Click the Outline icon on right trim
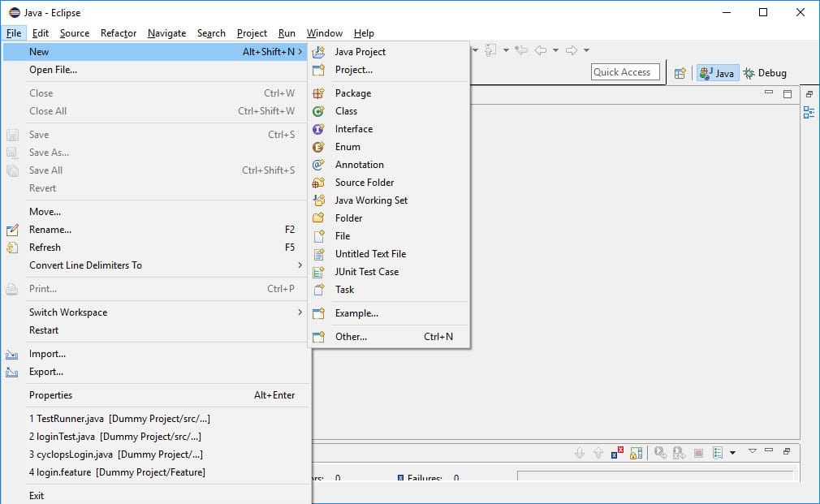Screen dimensions: 820x504 [x=809, y=113]
